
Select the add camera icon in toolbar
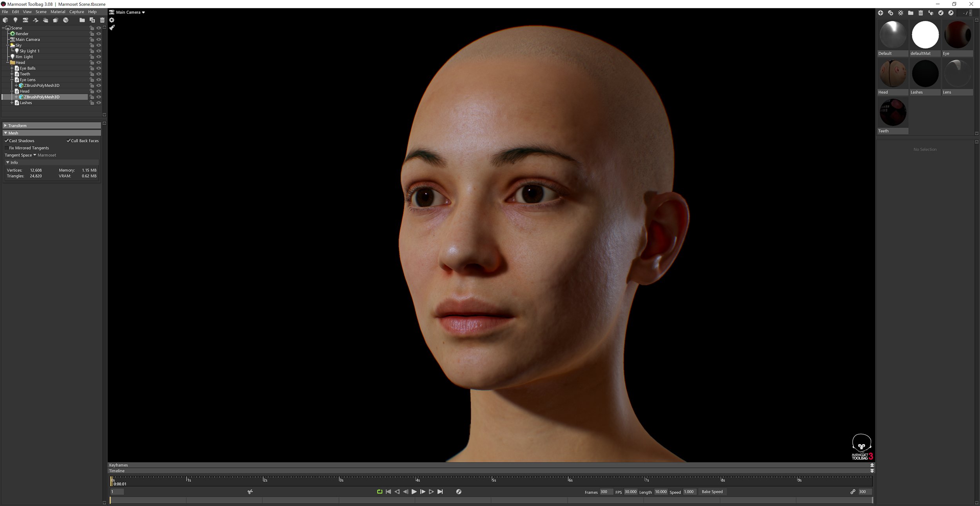click(x=25, y=20)
